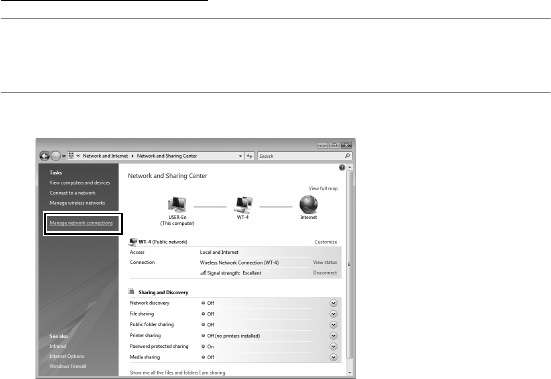The image size is (551, 379).
Task: Click the USER-6n This computer icon
Action: click(x=177, y=204)
